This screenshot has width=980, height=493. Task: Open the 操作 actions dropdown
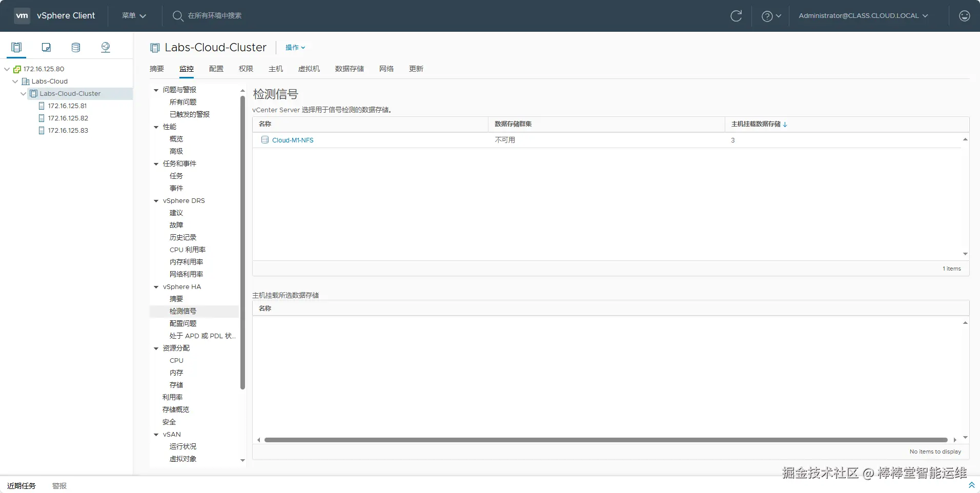295,48
